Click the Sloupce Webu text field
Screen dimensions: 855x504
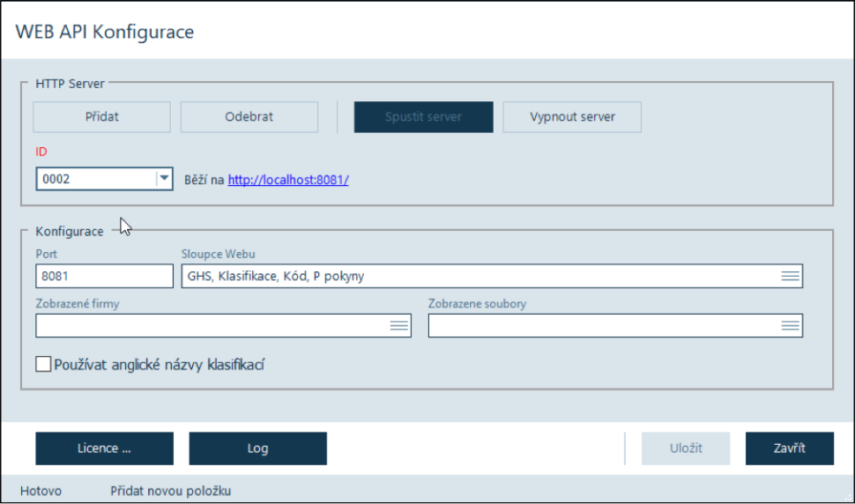(x=476, y=277)
